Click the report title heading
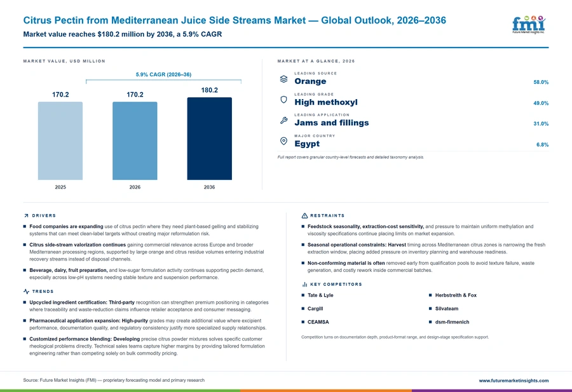This screenshot has height=392, width=572. pyautogui.click(x=235, y=20)
